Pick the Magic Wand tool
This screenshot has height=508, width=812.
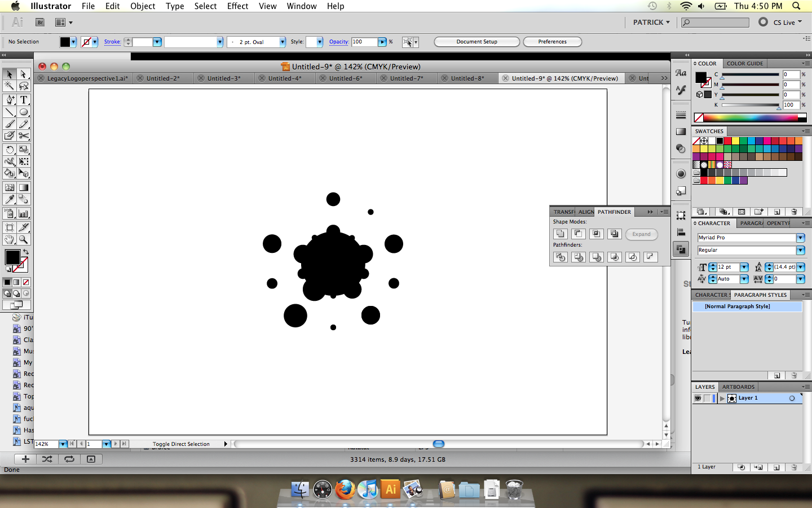pos(9,86)
